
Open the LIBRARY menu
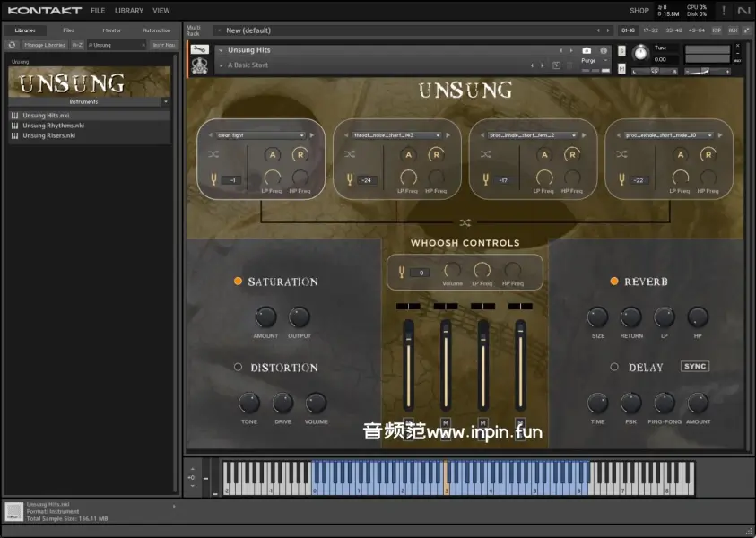click(x=128, y=11)
